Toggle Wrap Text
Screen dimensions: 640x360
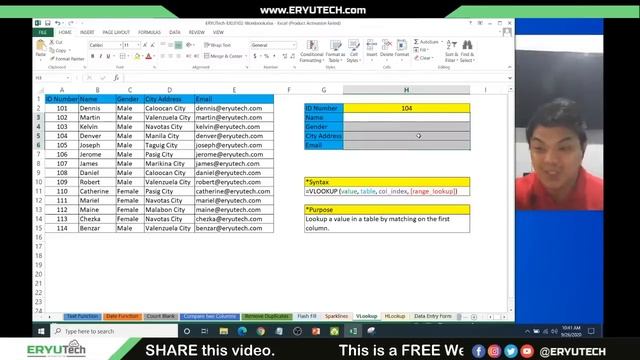[x=218, y=45]
